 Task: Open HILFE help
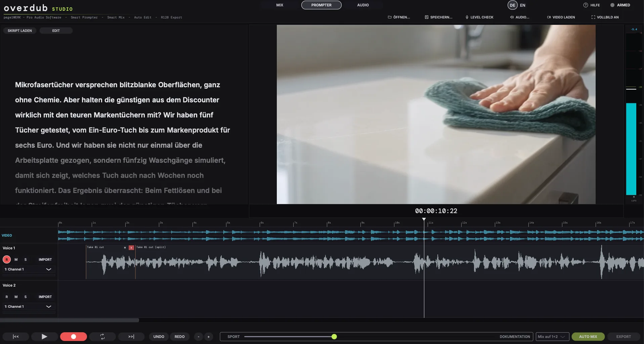[x=592, y=5]
